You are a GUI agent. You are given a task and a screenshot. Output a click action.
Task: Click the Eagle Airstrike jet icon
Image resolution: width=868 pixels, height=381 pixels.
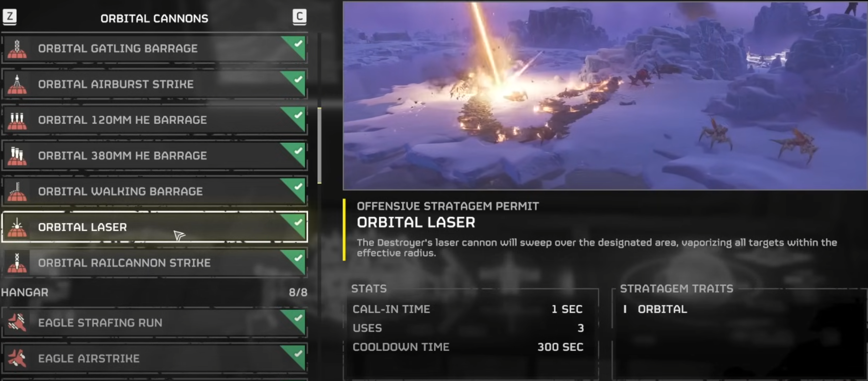click(17, 358)
